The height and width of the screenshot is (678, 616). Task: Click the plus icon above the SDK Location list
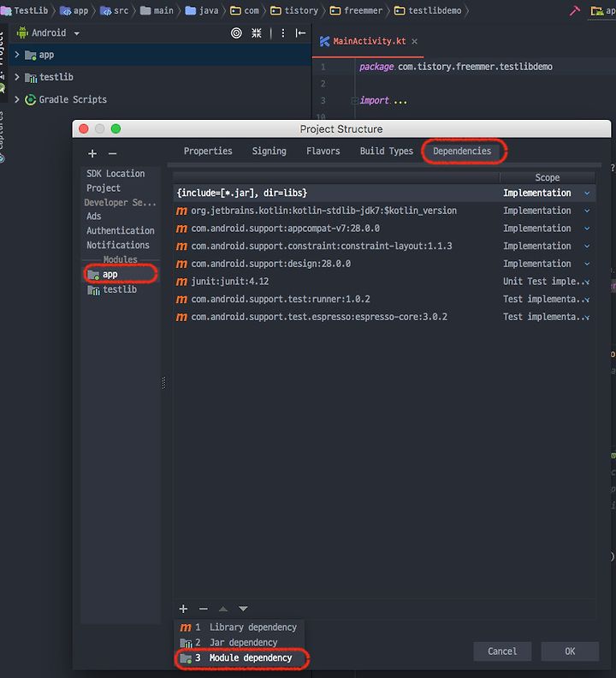click(92, 153)
